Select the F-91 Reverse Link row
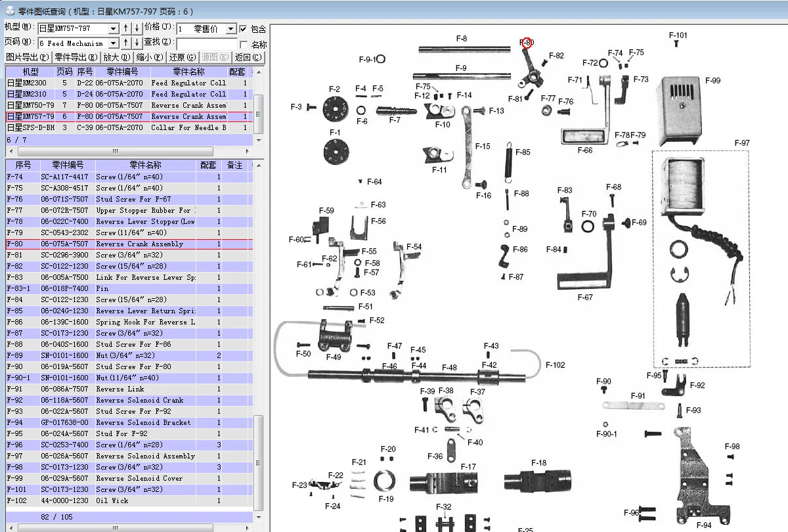 pos(129,389)
